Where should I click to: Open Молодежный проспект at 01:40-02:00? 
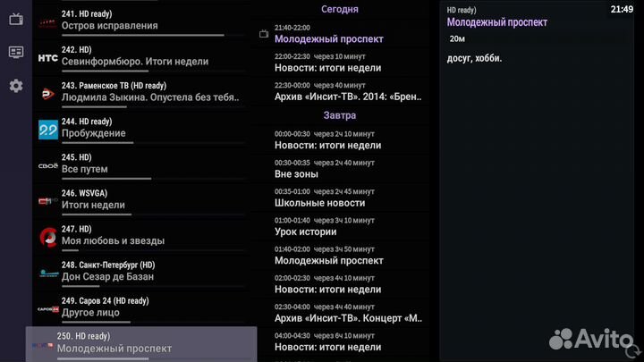(x=341, y=256)
